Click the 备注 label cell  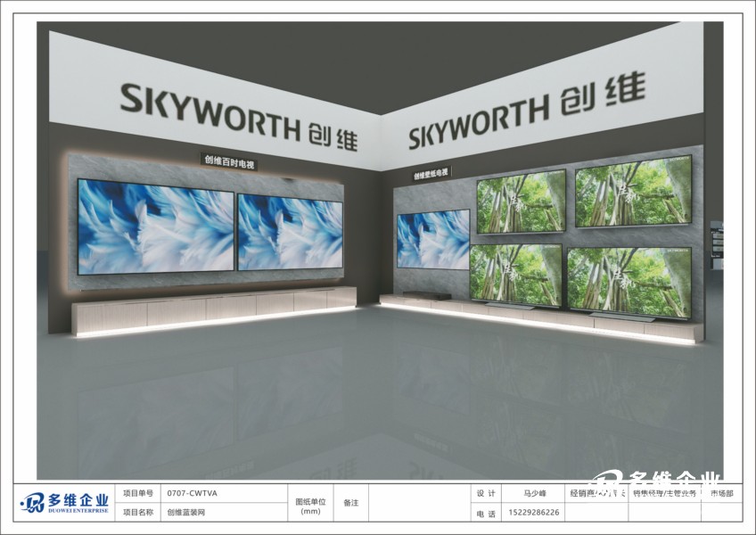tap(351, 503)
